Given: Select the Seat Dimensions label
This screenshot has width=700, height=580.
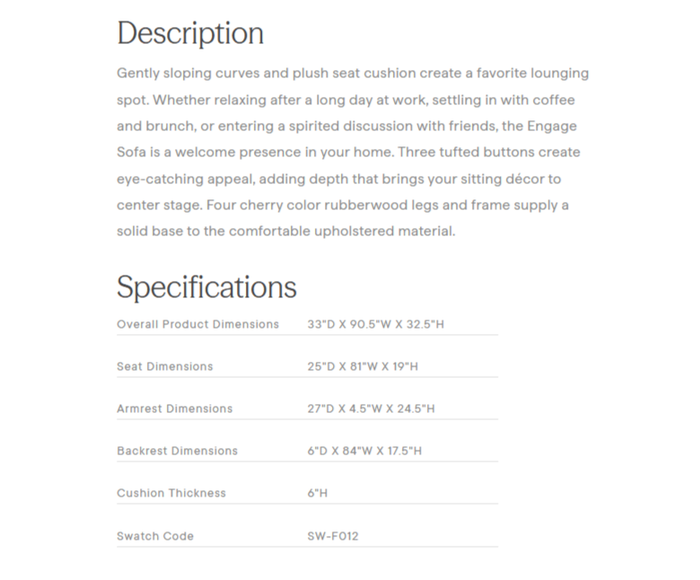Looking at the screenshot, I should click(x=165, y=366).
